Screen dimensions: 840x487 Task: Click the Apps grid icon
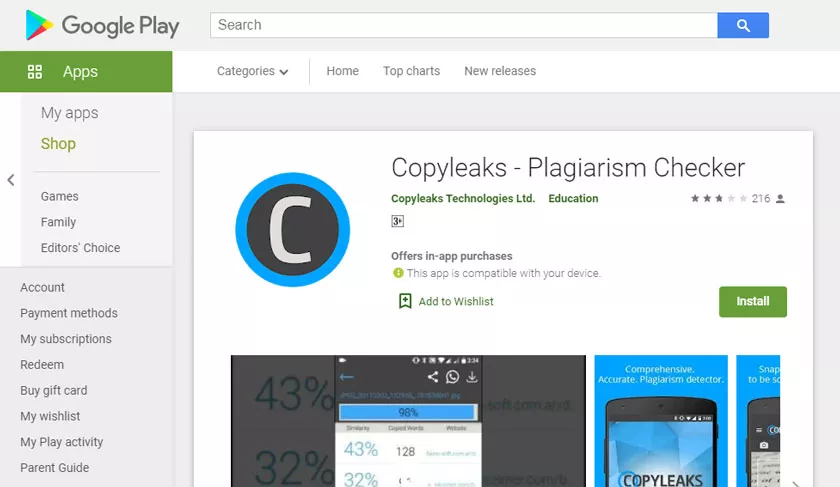[35, 72]
